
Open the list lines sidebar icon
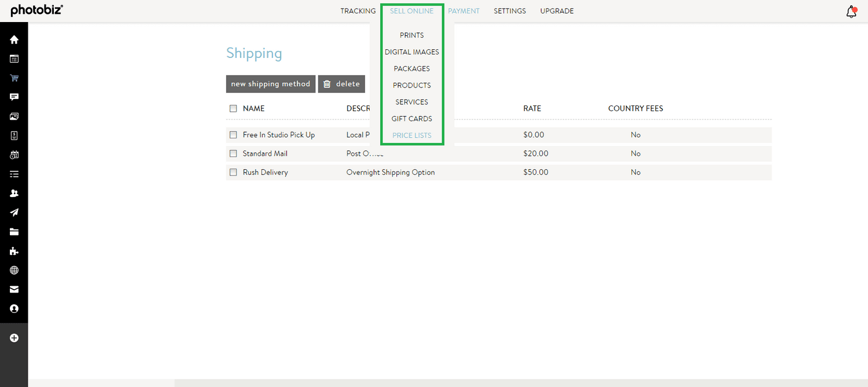(x=14, y=174)
